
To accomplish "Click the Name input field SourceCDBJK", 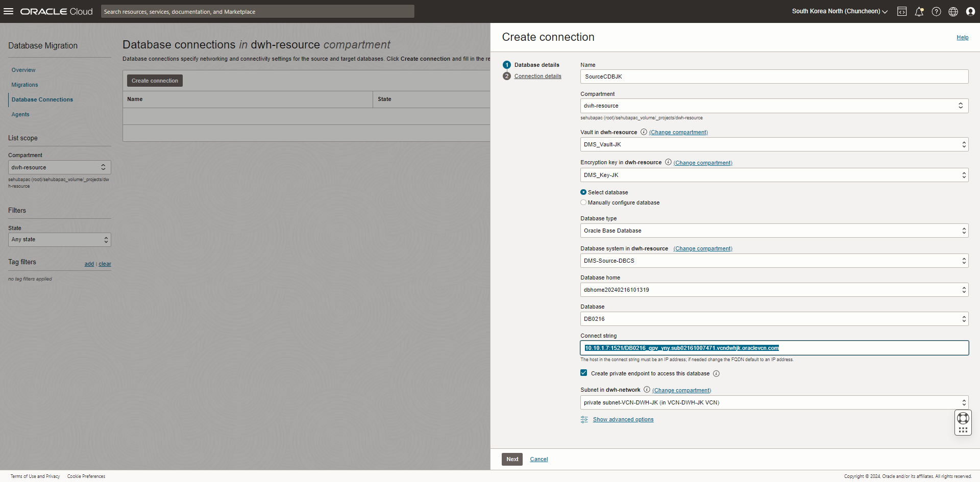I will pyautogui.click(x=774, y=77).
